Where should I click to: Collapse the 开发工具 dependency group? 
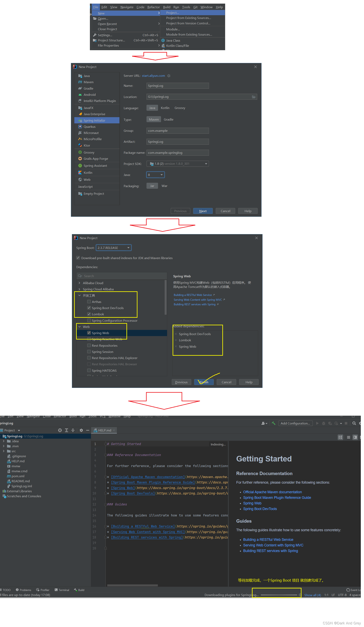[79, 295]
